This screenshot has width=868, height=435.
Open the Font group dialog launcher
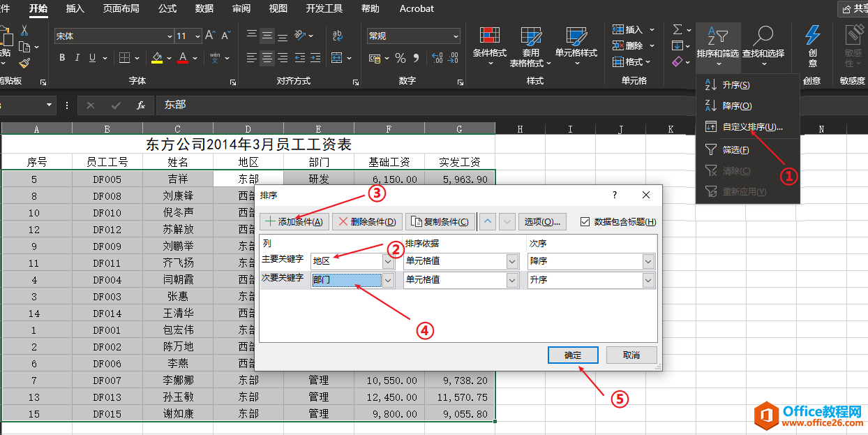click(233, 82)
